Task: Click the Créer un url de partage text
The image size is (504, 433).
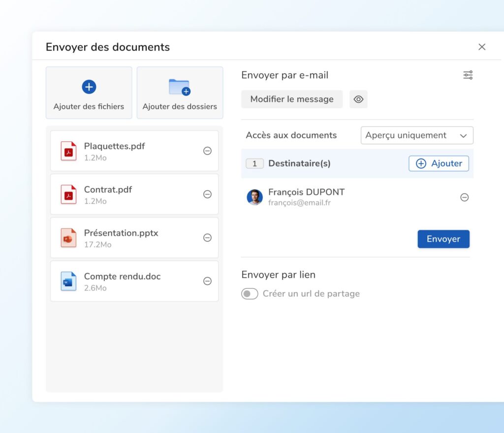Action: [311, 294]
